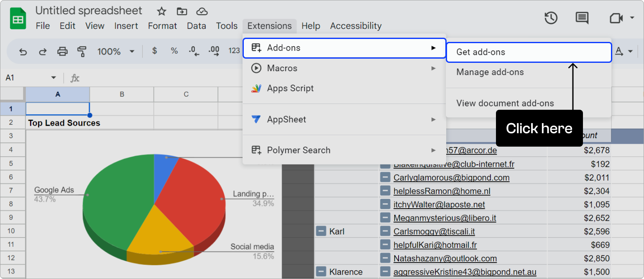
Task: Click the Natashazany@outlook.com link
Action: 445,258
